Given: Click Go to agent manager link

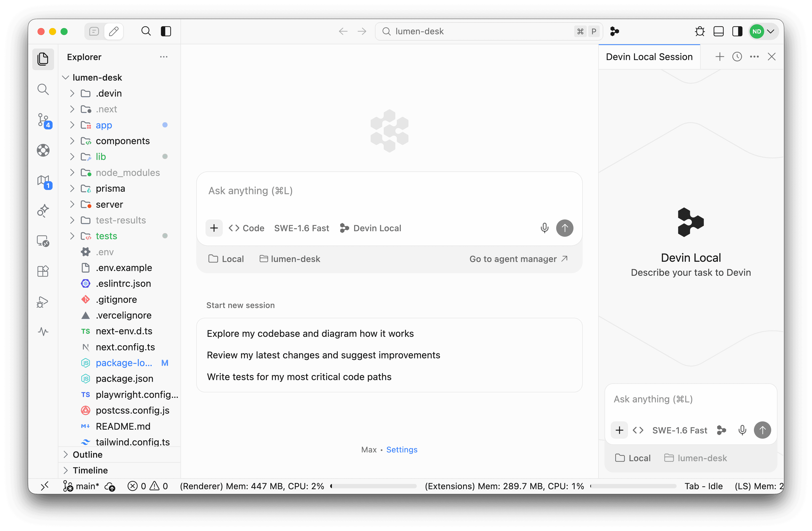Looking at the screenshot, I should click(x=519, y=259).
